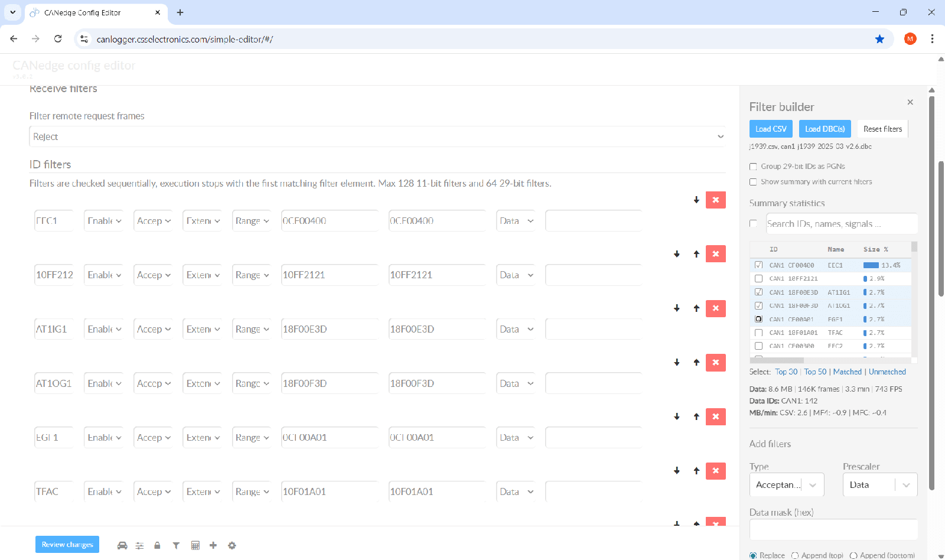Open Extended dropdown for AT1OG1 filter
Screen dimensions: 945x560
point(203,383)
